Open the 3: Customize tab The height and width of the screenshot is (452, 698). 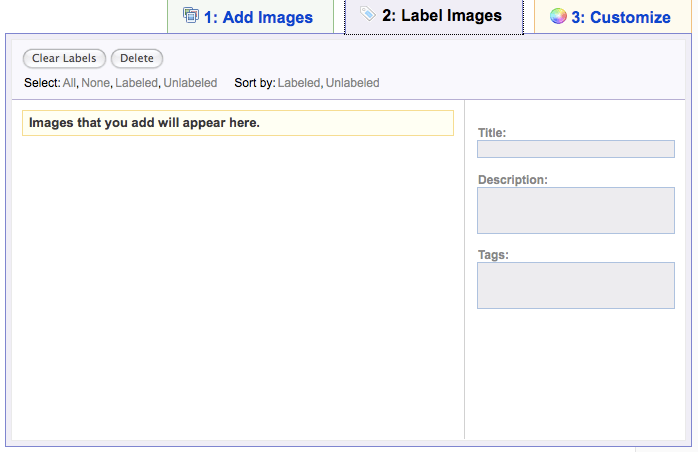coord(621,17)
